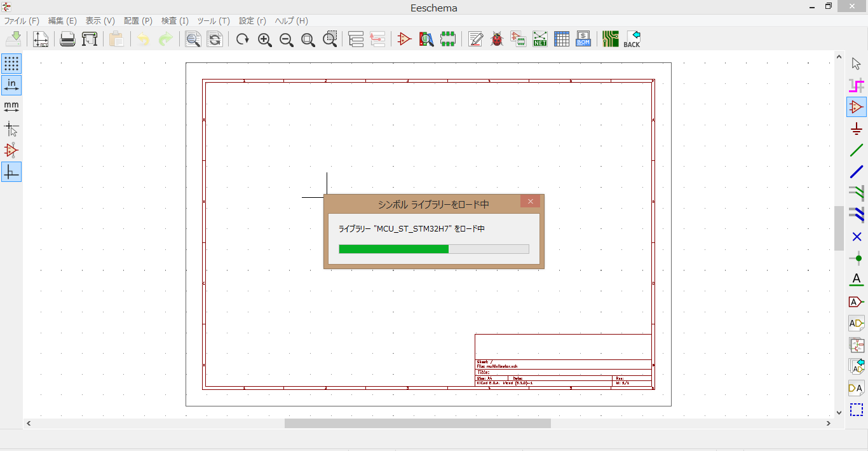The width and height of the screenshot is (868, 451).
Task: Select the no-connect flag tool
Action: tap(857, 237)
